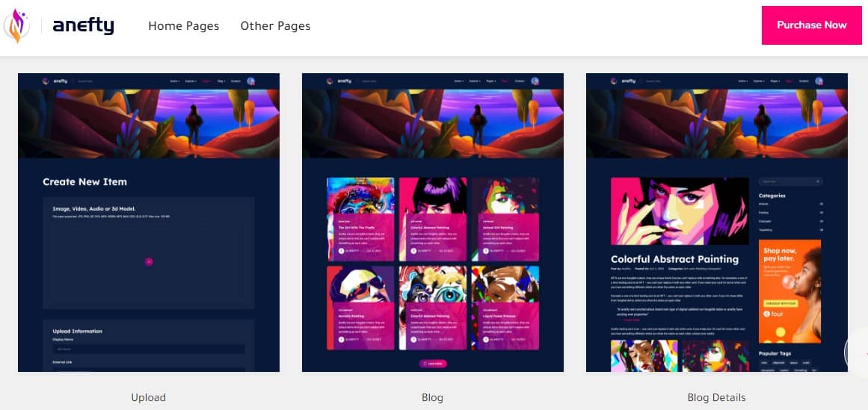Open the Blog page preview thumbnail

click(432, 223)
